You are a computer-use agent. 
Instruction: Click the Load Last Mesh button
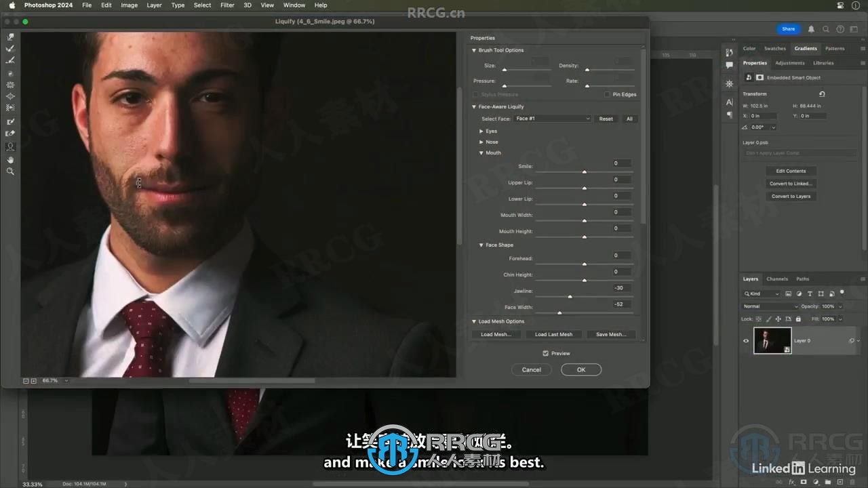pos(553,334)
